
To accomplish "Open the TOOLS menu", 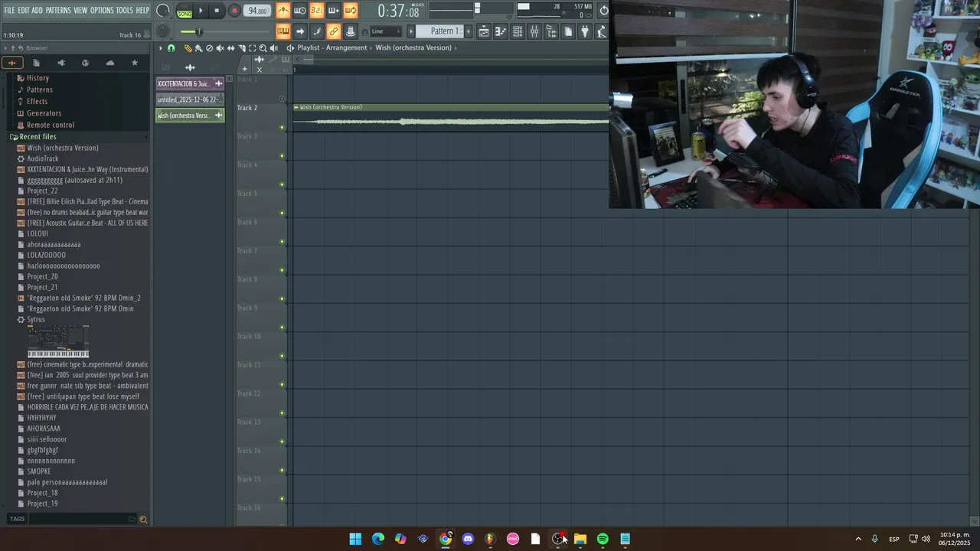I will click(124, 10).
